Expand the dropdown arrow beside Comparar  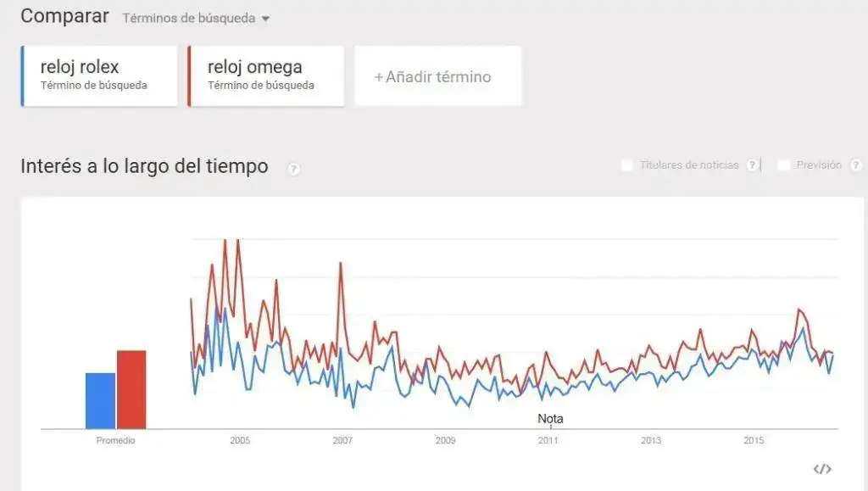coord(264,18)
